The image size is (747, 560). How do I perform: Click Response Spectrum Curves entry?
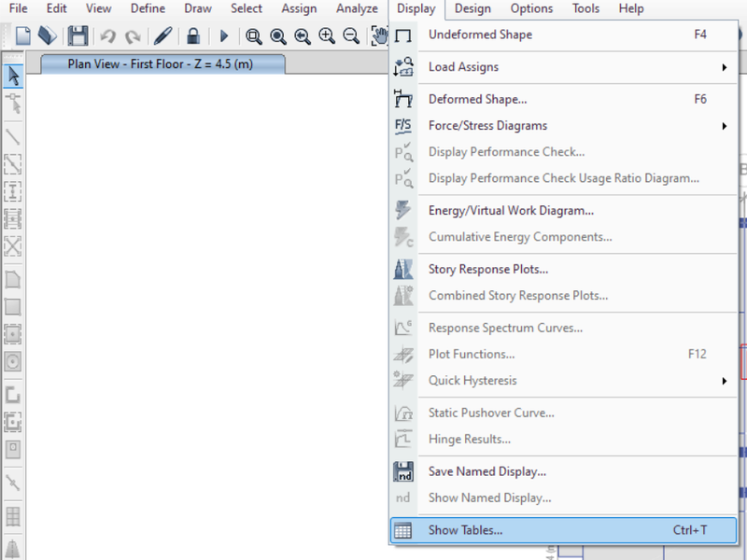click(564, 329)
